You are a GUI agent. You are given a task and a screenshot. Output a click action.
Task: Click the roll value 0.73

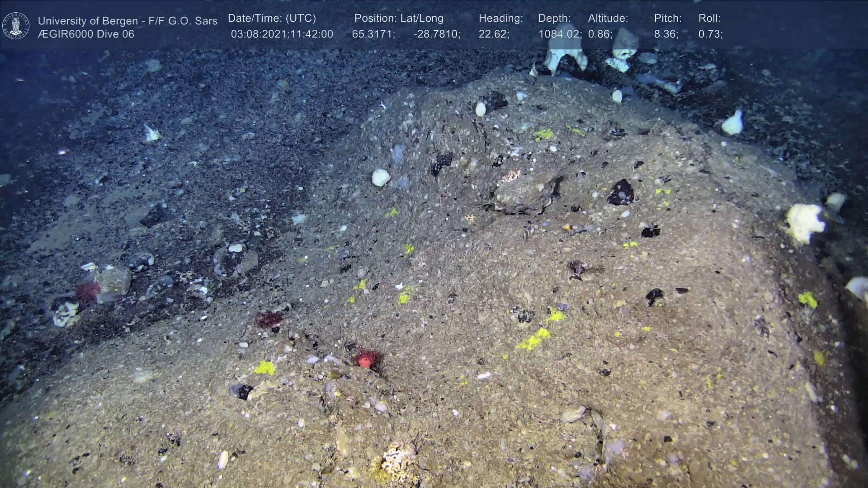tap(710, 34)
